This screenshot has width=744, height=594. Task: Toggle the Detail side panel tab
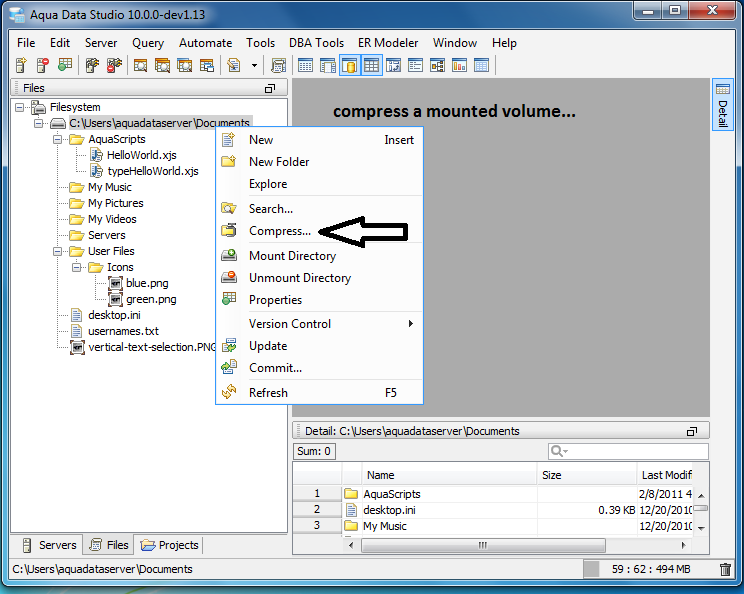(723, 104)
